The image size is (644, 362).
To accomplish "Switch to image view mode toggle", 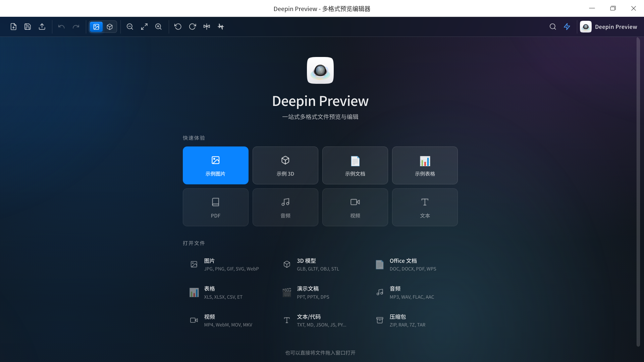I will tap(96, 27).
